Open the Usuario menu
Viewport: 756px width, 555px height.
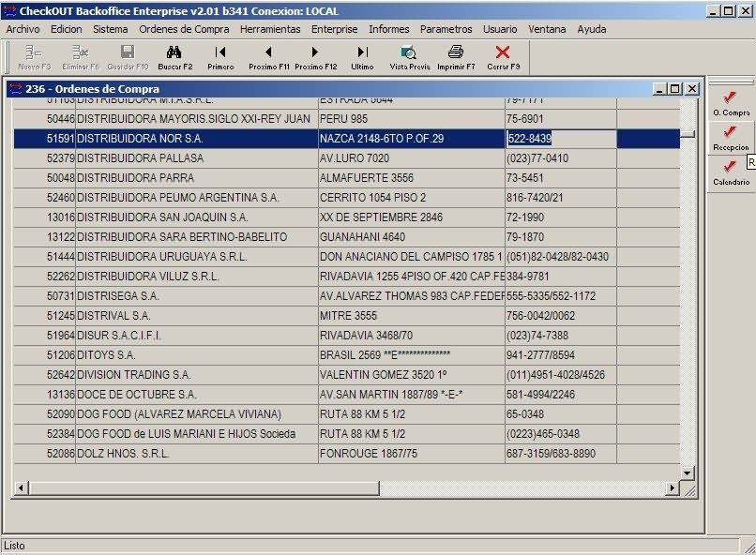point(500,29)
